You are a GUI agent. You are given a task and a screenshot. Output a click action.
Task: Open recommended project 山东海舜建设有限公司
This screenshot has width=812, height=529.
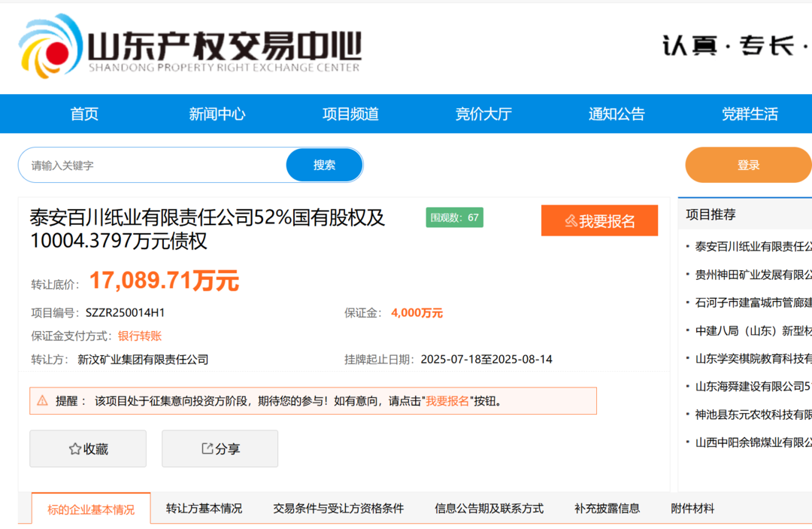(753, 387)
